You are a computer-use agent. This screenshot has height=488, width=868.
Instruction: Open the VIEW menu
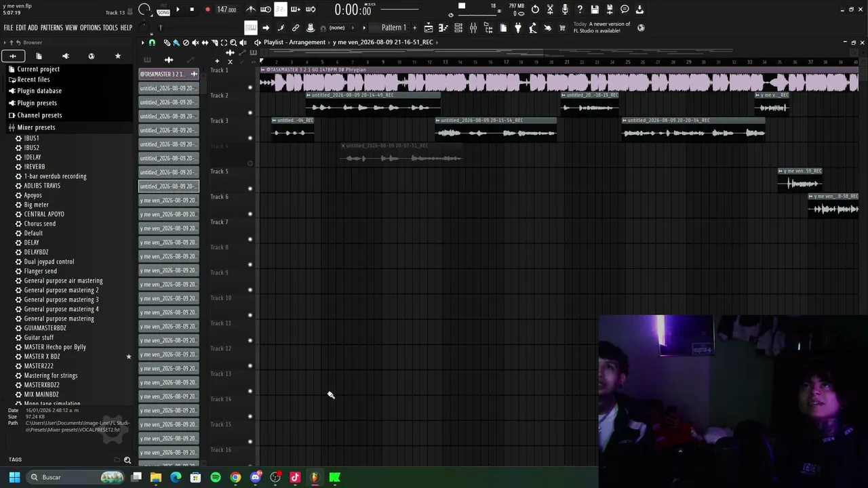pos(71,28)
